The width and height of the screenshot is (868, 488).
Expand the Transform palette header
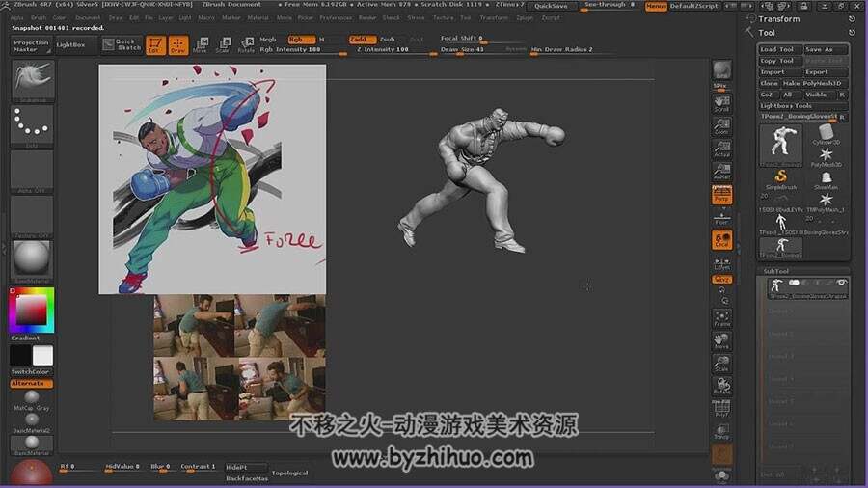[x=779, y=19]
